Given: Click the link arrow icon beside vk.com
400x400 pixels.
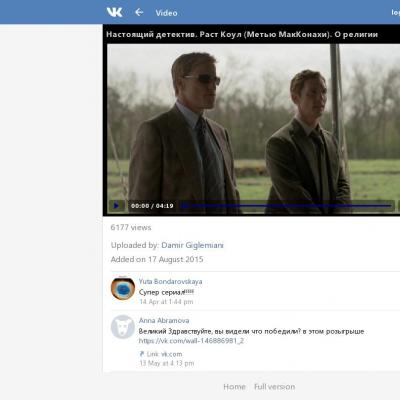Looking at the screenshot, I should pyautogui.click(x=142, y=354).
